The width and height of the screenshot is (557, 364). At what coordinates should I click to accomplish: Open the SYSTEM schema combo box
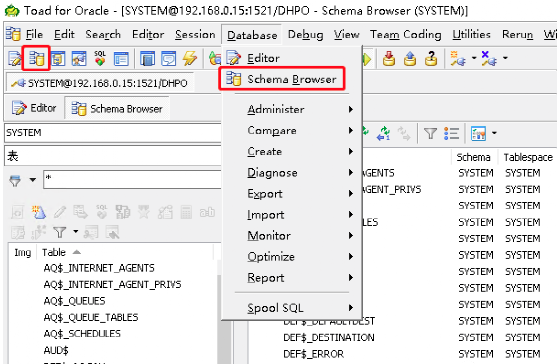113,133
